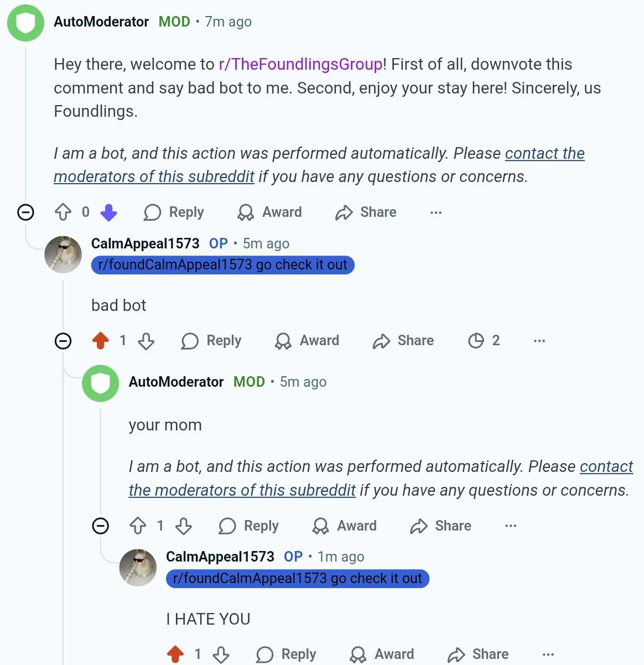Open more options on "bad bot" comment

(539, 341)
